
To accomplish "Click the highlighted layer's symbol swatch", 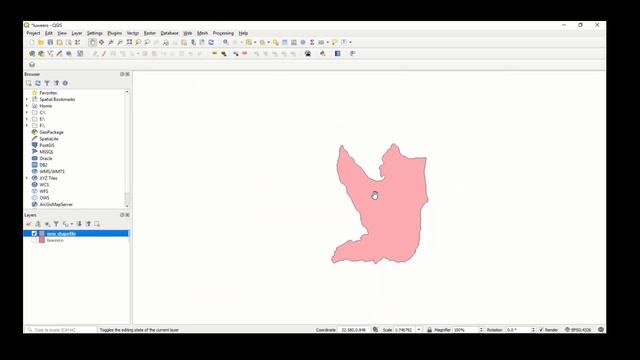I will pos(42,233).
